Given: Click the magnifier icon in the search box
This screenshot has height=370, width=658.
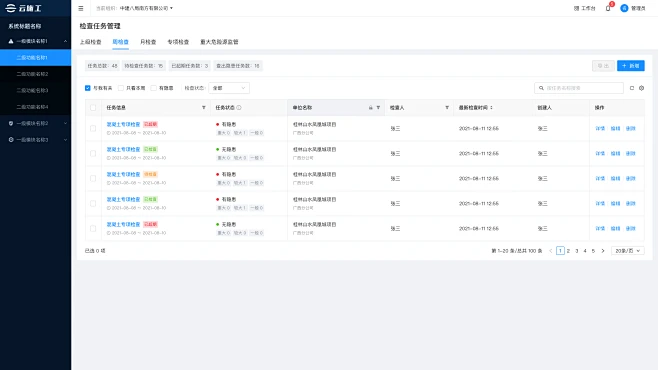Looking at the screenshot, I should click(x=541, y=88).
